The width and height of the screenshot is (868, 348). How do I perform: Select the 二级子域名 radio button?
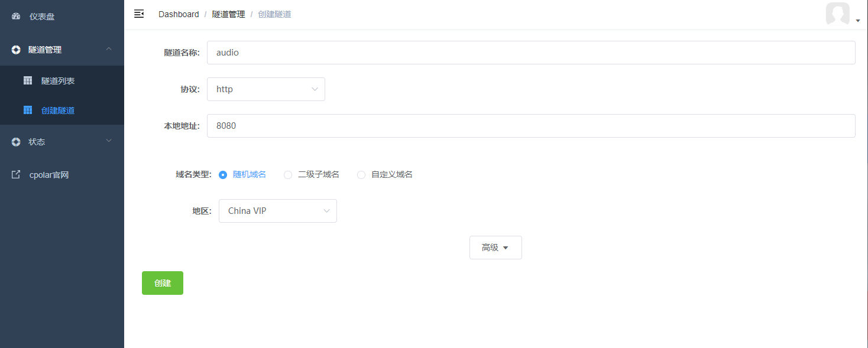(x=287, y=175)
